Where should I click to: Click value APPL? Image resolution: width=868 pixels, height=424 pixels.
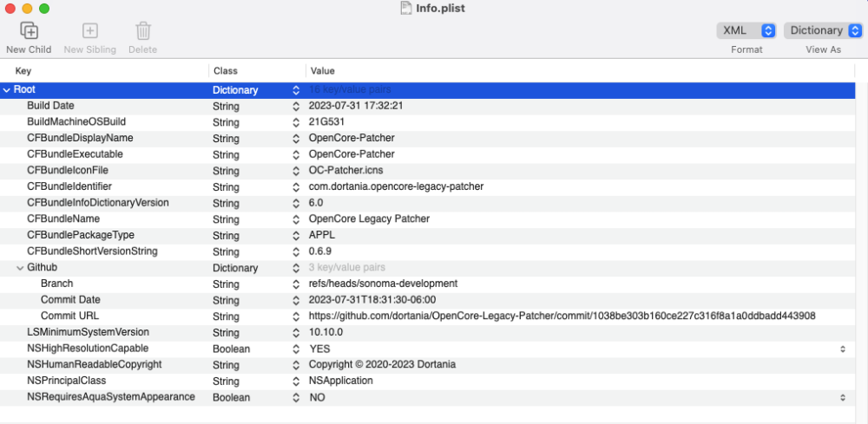click(322, 235)
